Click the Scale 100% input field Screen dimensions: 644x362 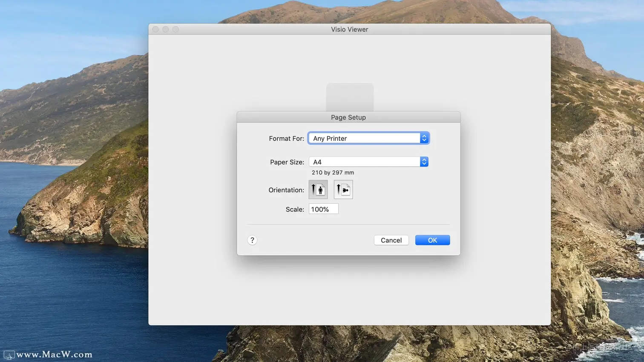[x=323, y=209]
